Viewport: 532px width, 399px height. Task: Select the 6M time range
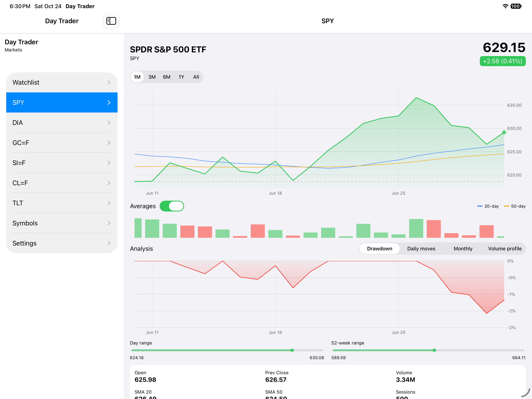166,77
